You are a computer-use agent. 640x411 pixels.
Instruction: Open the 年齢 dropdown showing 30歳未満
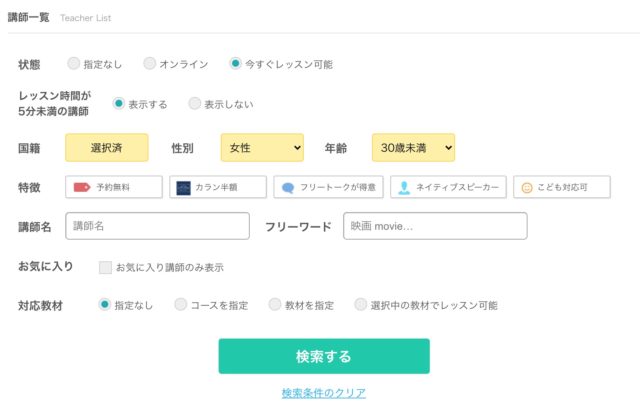413,148
